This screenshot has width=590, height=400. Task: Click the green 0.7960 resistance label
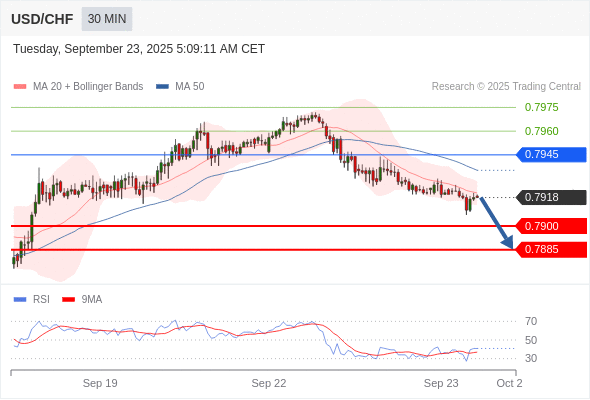pyautogui.click(x=541, y=131)
